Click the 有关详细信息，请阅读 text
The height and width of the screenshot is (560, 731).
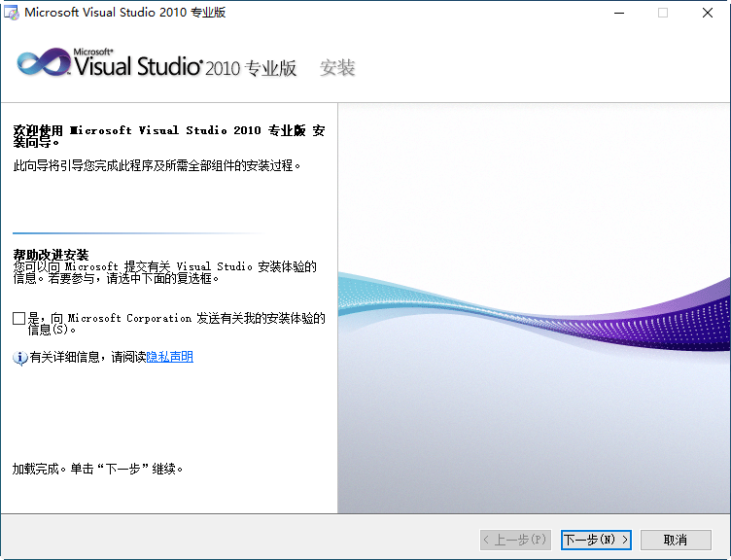tap(88, 357)
